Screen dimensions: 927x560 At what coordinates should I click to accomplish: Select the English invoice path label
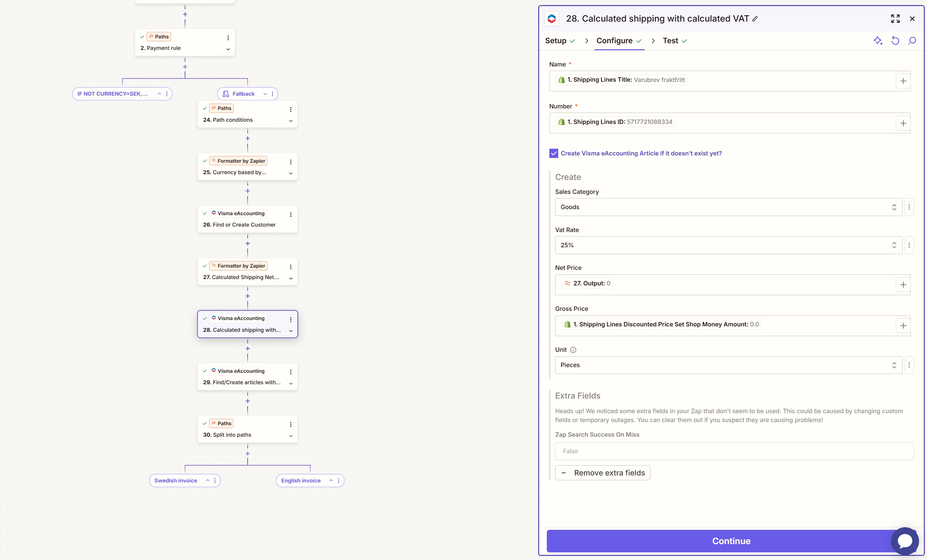[301, 481]
